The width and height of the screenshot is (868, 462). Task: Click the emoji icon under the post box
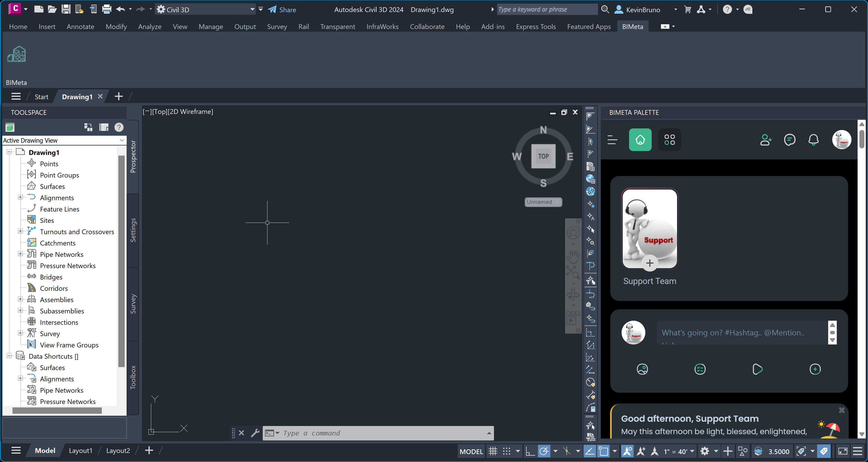click(642, 369)
